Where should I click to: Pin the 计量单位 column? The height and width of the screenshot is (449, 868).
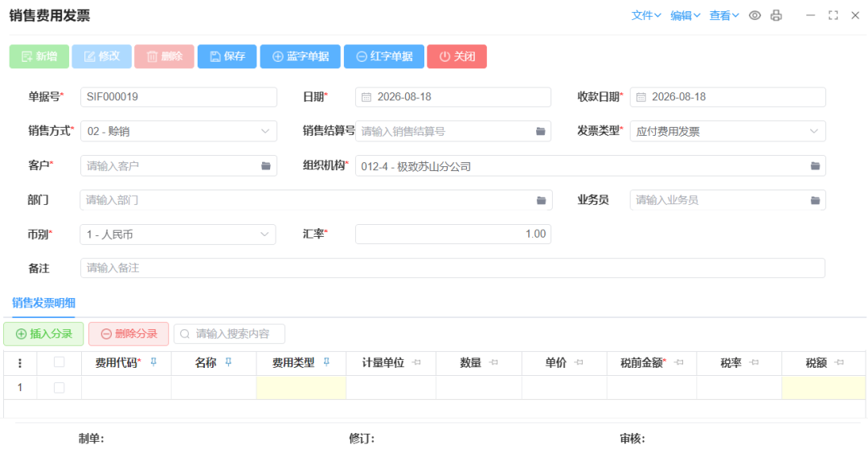(417, 363)
